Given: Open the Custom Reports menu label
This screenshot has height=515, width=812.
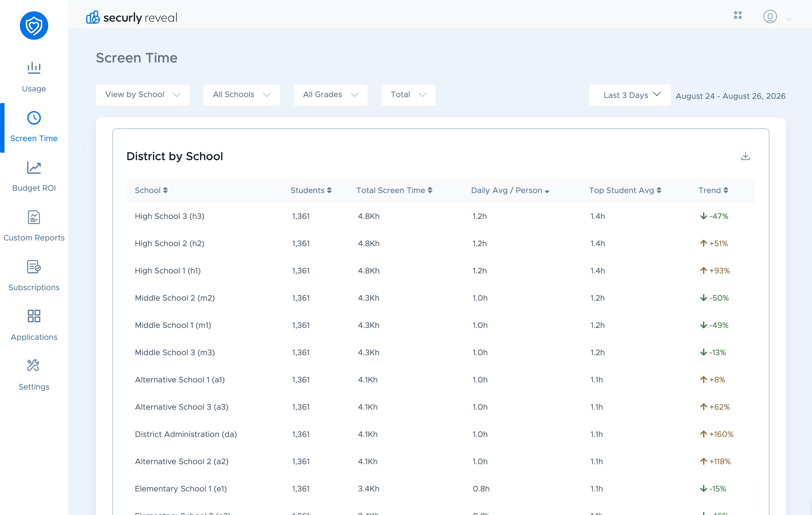Looking at the screenshot, I should click(x=34, y=238).
